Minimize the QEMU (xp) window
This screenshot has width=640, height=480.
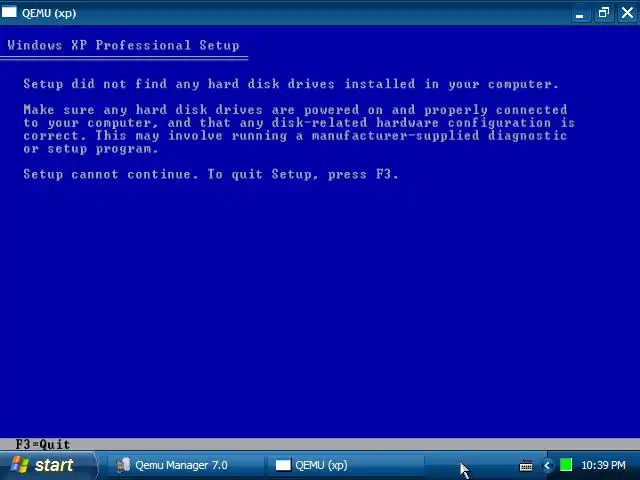pyautogui.click(x=580, y=13)
